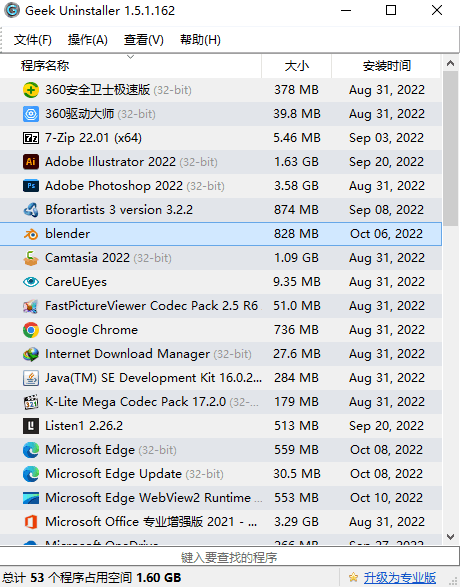
Task: Click the Sep 03, 2022 date cell
Action: point(386,138)
